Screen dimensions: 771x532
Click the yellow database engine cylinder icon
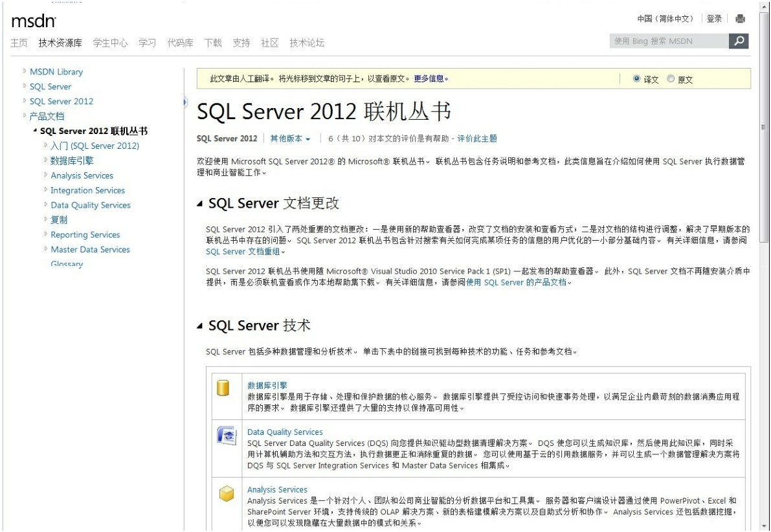pos(223,388)
